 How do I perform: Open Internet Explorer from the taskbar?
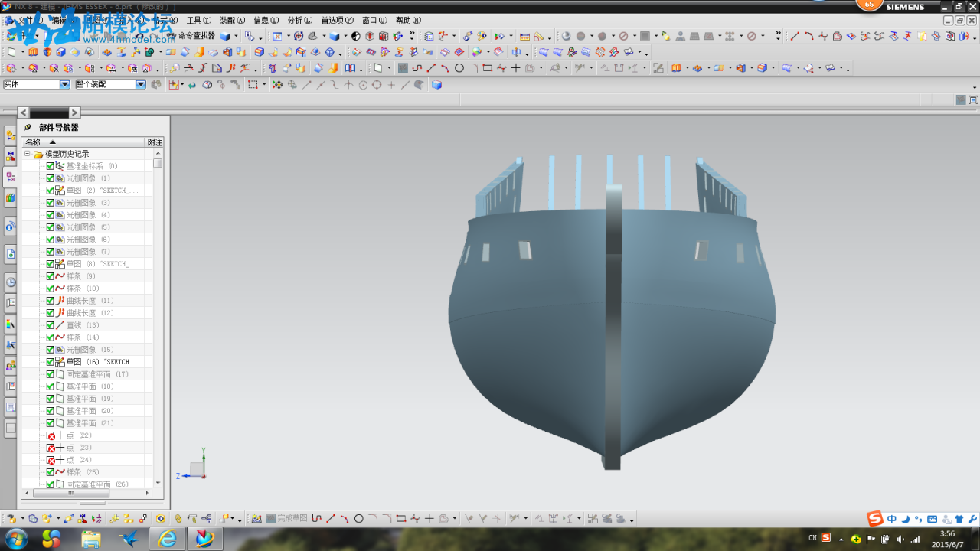click(x=167, y=539)
